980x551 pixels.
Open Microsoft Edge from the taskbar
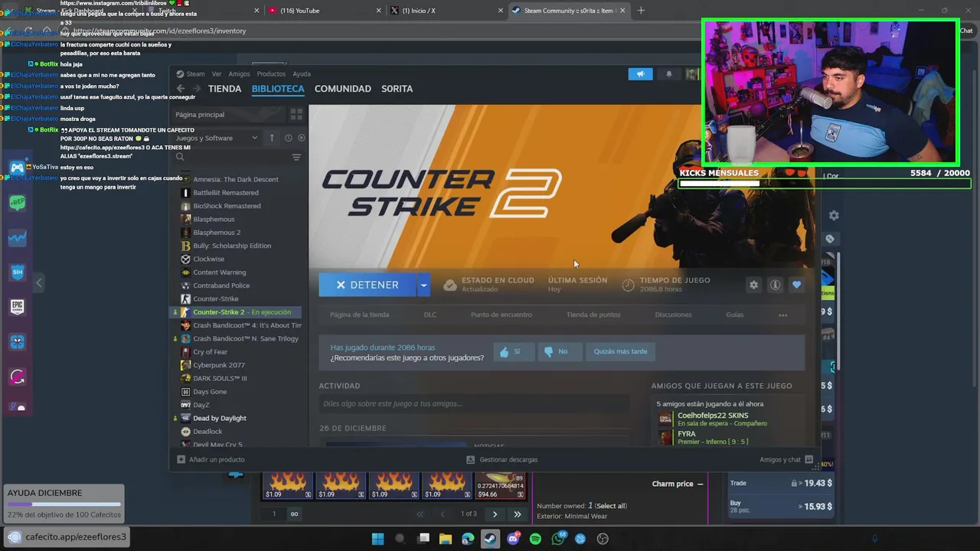pyautogui.click(x=468, y=539)
